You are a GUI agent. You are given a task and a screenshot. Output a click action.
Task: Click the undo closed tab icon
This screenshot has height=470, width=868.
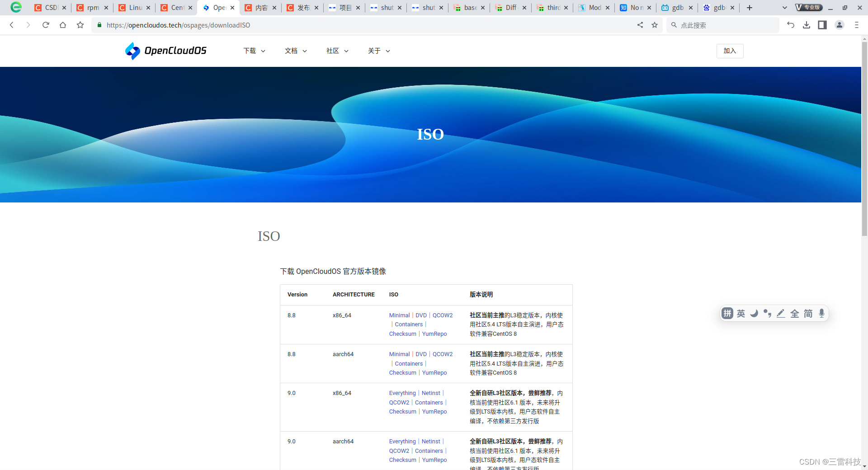click(x=791, y=25)
